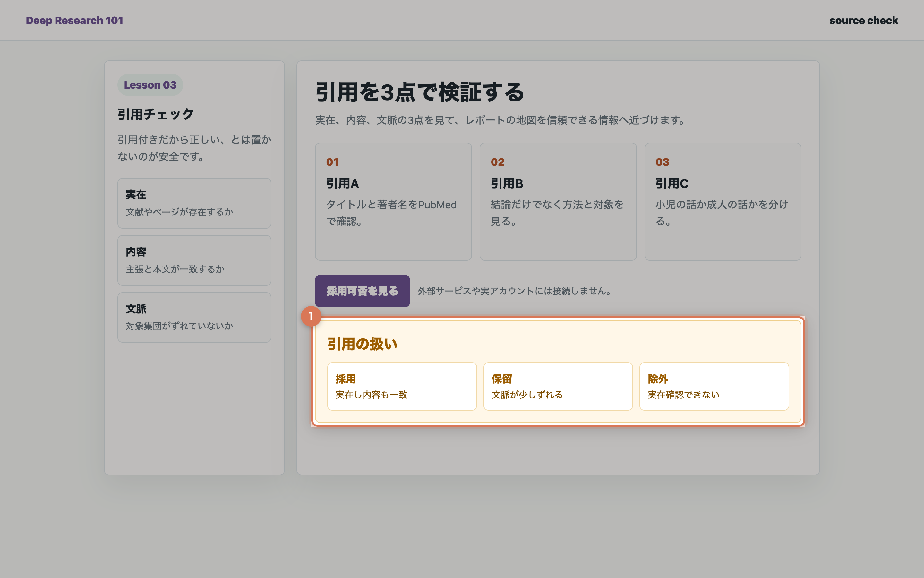Click the 01 step number

point(332,162)
